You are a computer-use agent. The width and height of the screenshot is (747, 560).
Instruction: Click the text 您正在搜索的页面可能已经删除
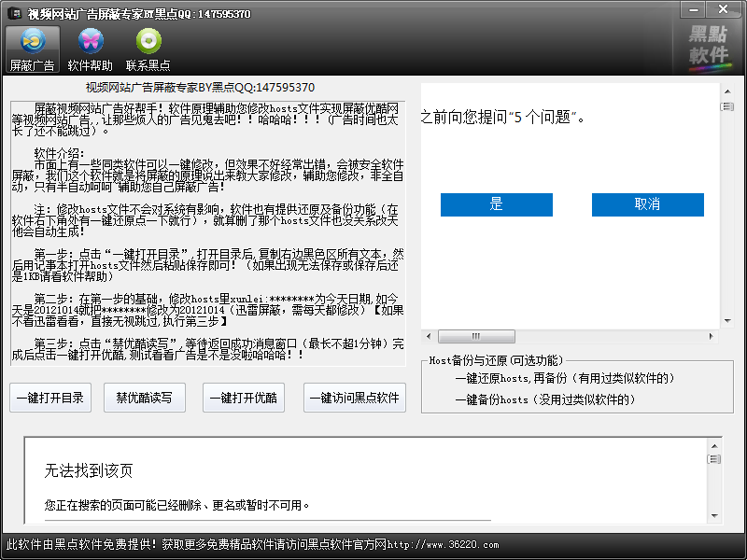pos(176,505)
